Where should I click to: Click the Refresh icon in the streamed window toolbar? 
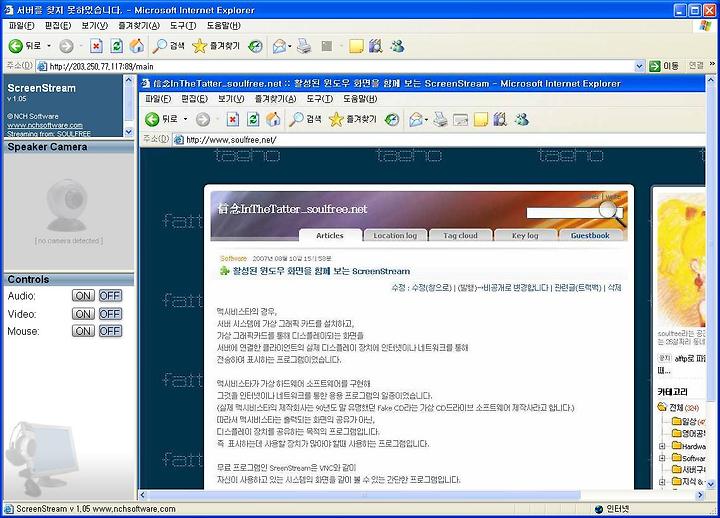coord(253,119)
